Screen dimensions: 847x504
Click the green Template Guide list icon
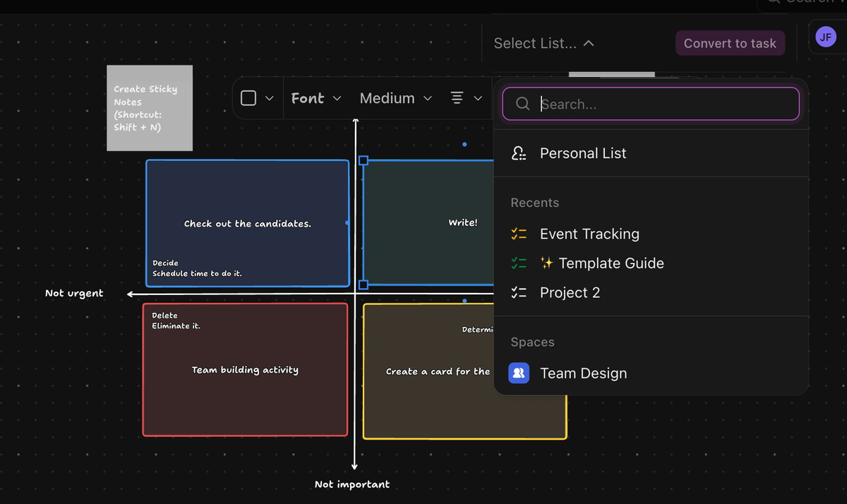(x=519, y=263)
